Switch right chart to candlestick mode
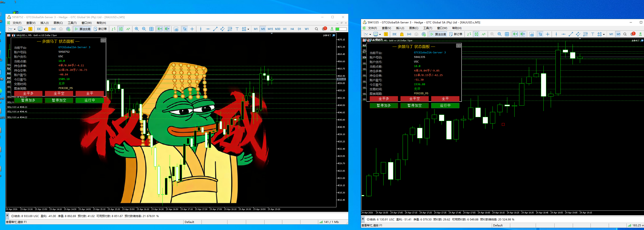 [x=477, y=34]
